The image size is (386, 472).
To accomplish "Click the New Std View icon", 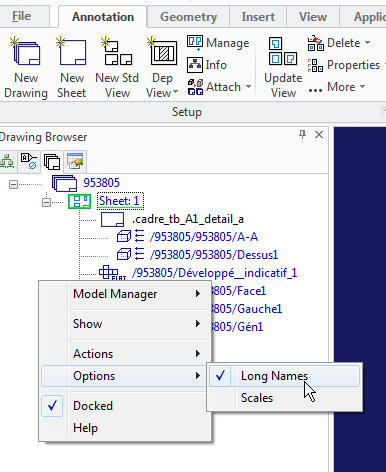I will (117, 51).
